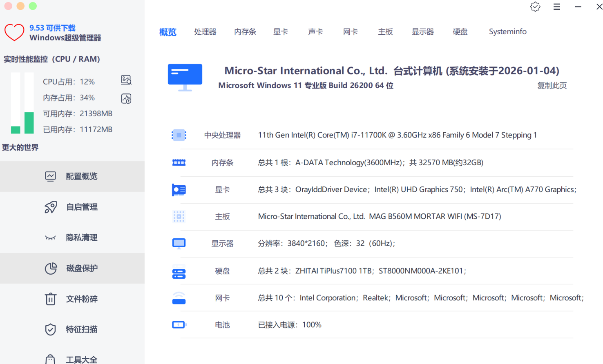Click the 文件粉碎 trash bin icon
This screenshot has height=364, width=603.
point(50,299)
